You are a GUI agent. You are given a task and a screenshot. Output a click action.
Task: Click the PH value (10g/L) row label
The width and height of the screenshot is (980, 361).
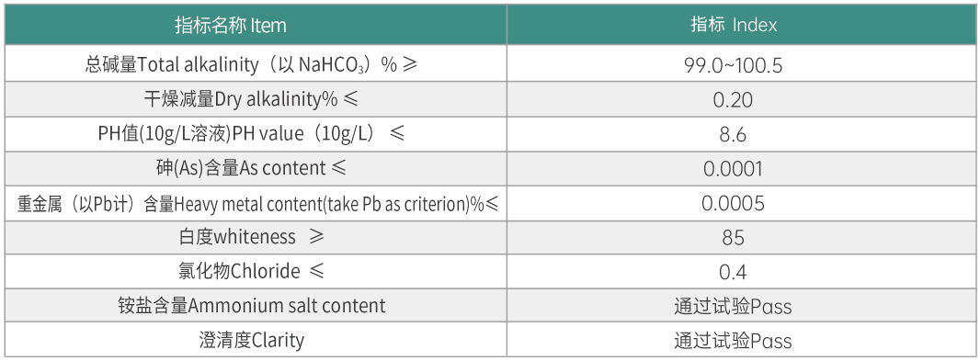pos(251,134)
